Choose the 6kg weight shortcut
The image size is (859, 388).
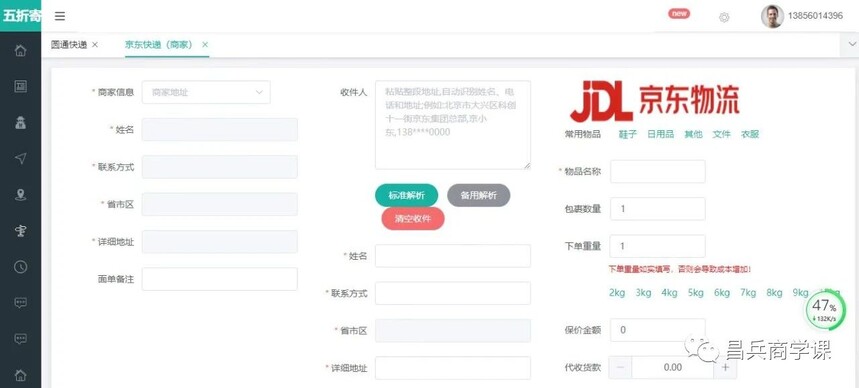(722, 293)
